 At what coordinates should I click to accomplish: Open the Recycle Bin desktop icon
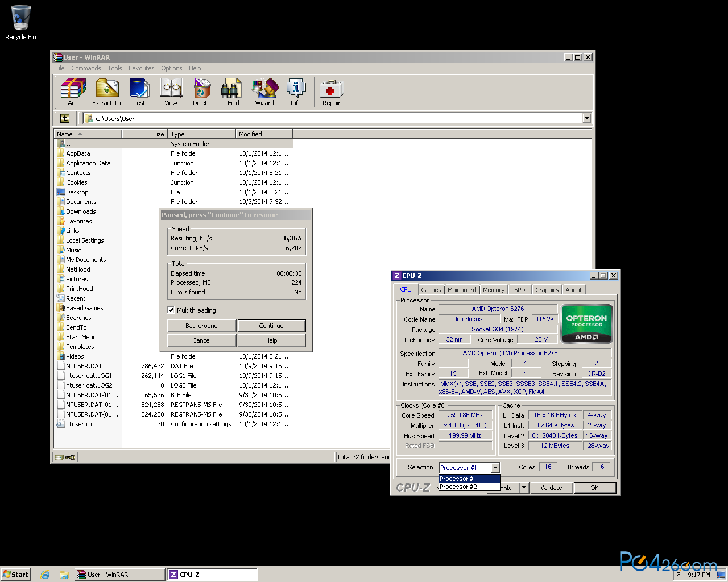pos(20,23)
